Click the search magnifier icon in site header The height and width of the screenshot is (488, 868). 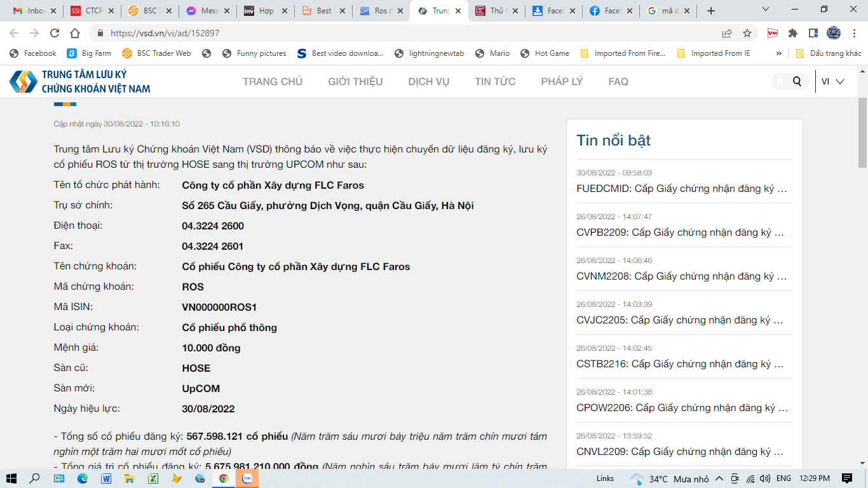[x=797, y=81]
